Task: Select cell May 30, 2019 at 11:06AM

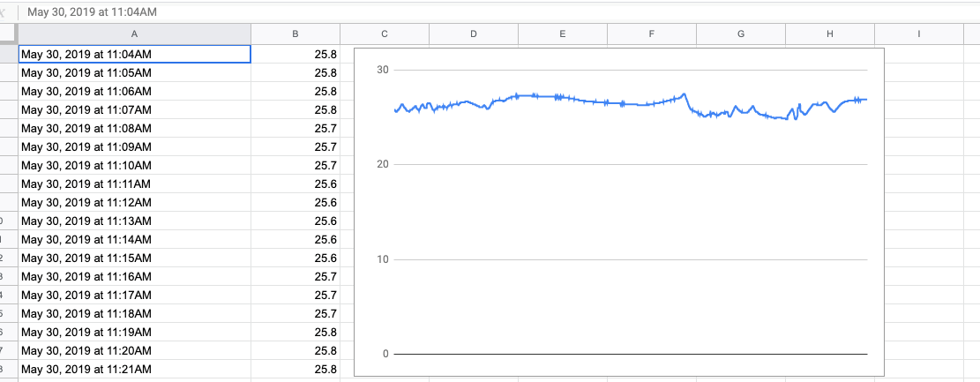Action: point(134,91)
